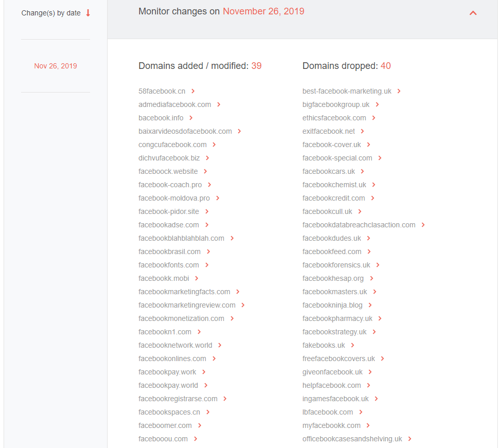Click chevron beside officebookcasesandshelving.uk
This screenshot has width=504, height=448.
pyautogui.click(x=410, y=439)
